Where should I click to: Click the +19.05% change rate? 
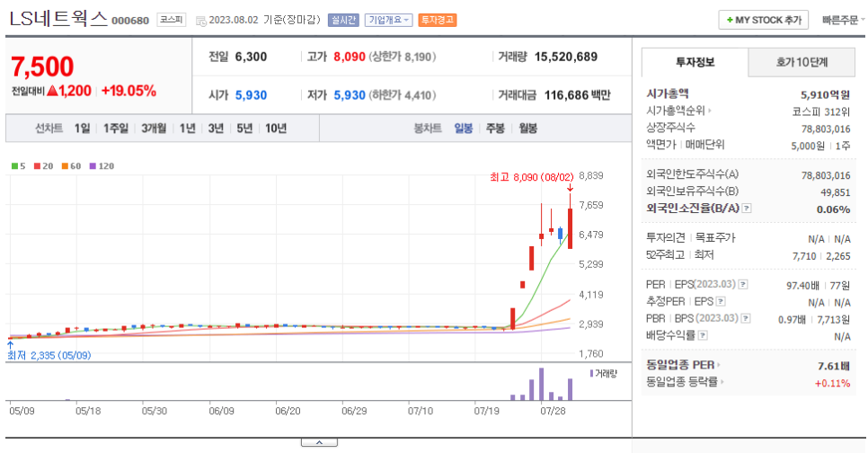pyautogui.click(x=129, y=91)
